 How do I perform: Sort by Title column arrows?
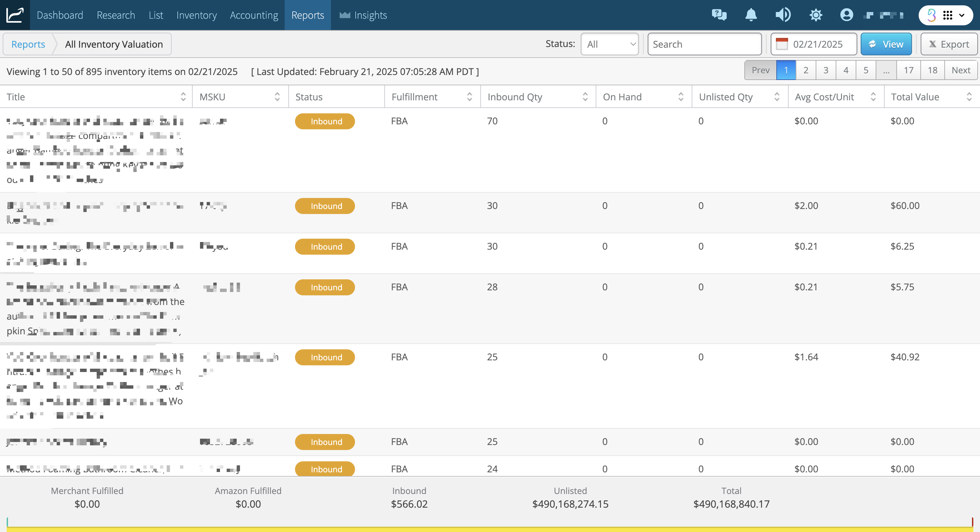pyautogui.click(x=183, y=97)
